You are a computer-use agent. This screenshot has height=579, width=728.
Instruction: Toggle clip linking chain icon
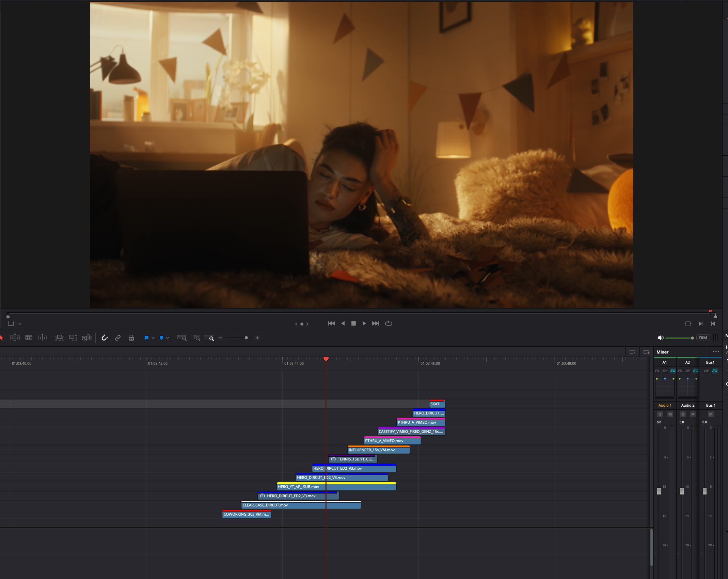118,338
